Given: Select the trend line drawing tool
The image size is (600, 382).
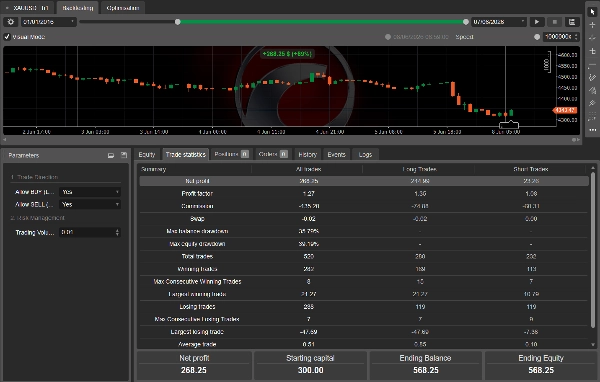Looking at the screenshot, I should [x=592, y=78].
